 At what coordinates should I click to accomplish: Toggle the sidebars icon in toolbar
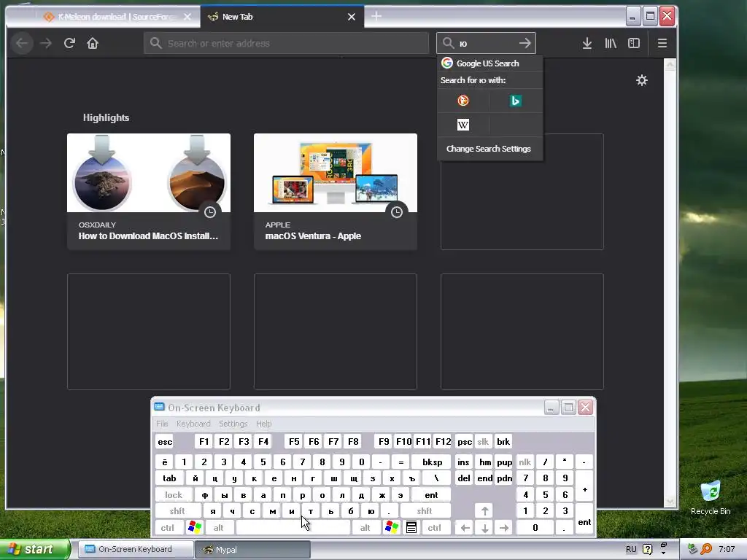634,43
